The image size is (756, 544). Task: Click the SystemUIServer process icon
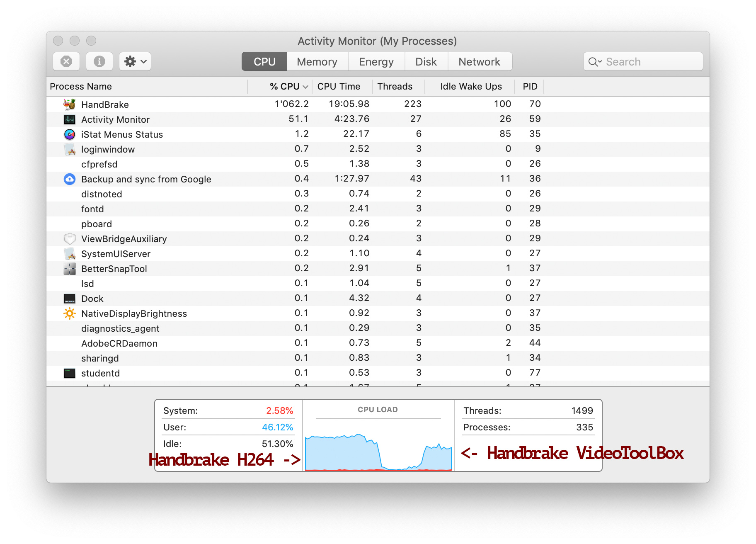pos(70,254)
